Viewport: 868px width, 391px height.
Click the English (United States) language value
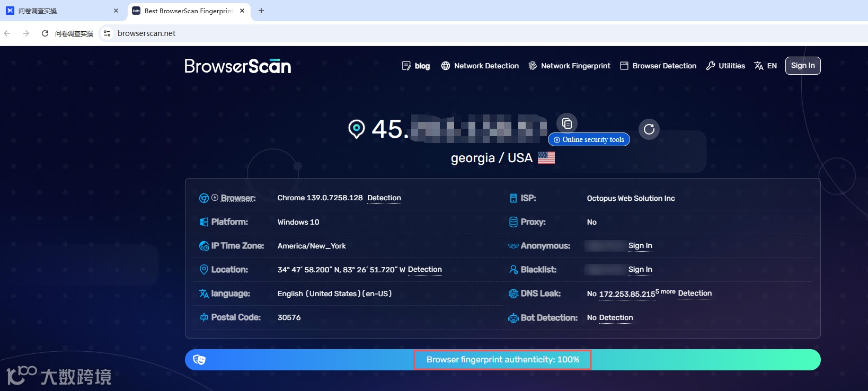(x=334, y=294)
